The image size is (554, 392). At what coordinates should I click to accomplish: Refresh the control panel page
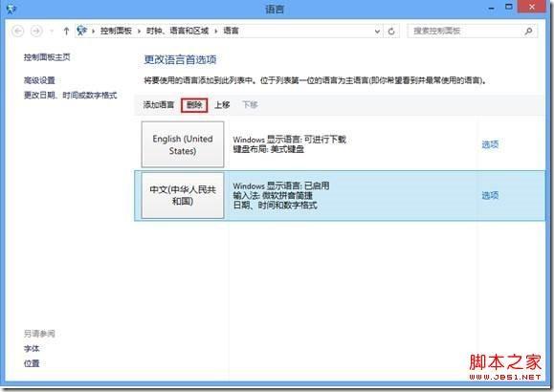pyautogui.click(x=391, y=32)
